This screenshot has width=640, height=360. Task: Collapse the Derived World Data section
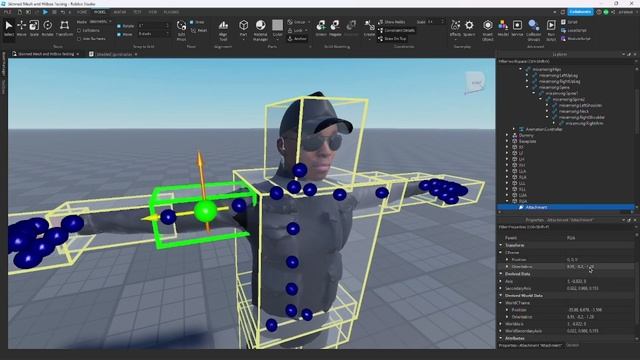501,296
